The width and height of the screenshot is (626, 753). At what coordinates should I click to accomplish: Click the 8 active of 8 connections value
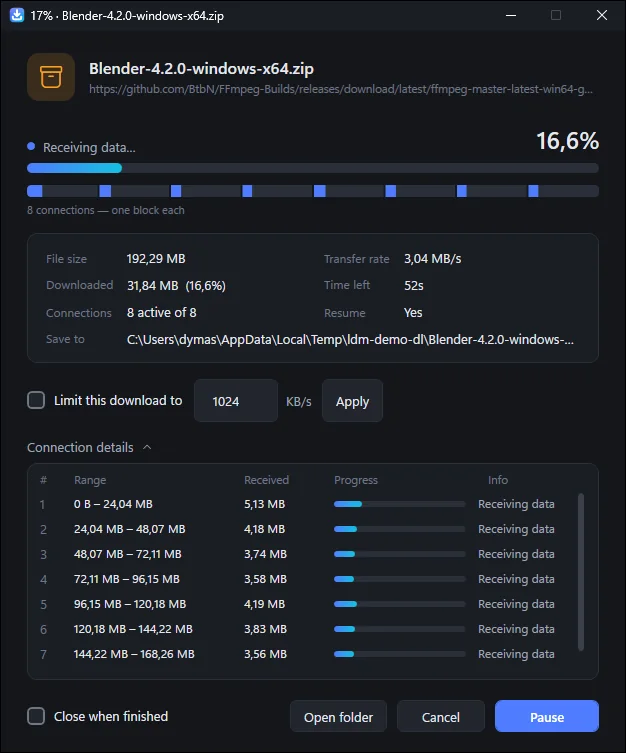pyautogui.click(x=161, y=313)
